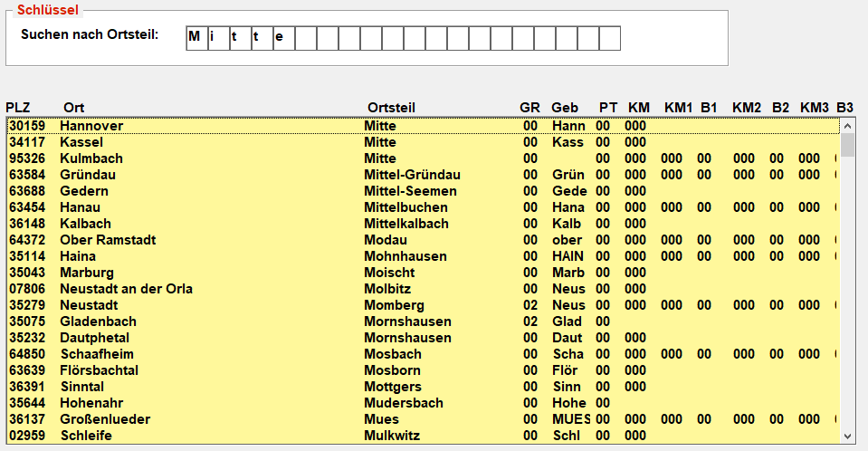868x451 pixels.
Task: Click the scrollbar up arrow
Action: pyautogui.click(x=847, y=126)
